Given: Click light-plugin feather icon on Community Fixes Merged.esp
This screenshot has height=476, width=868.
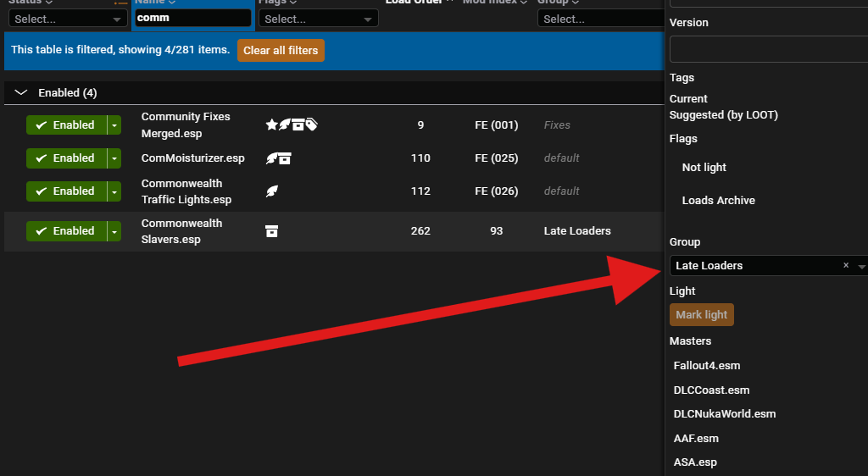Looking at the screenshot, I should coord(285,125).
